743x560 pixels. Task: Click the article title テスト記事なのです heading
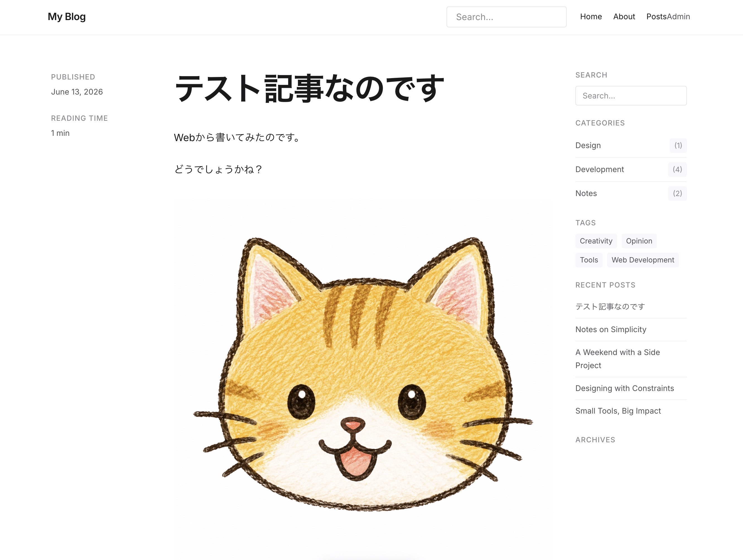(309, 89)
